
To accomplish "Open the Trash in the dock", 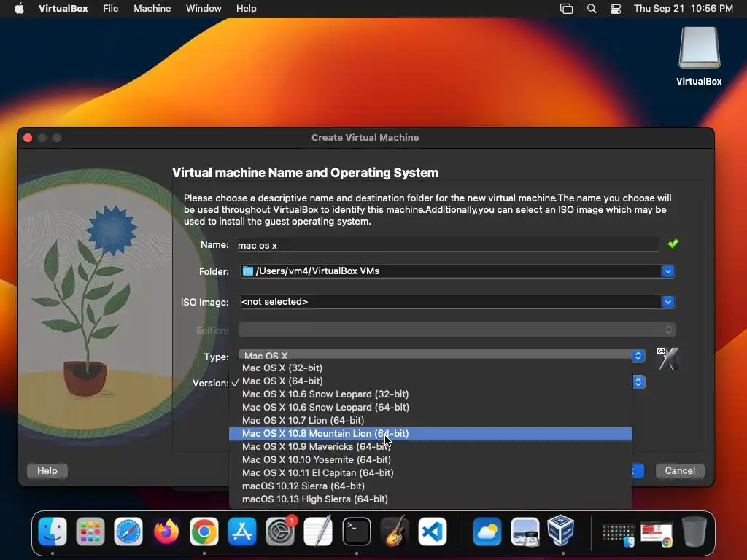I will (694, 532).
